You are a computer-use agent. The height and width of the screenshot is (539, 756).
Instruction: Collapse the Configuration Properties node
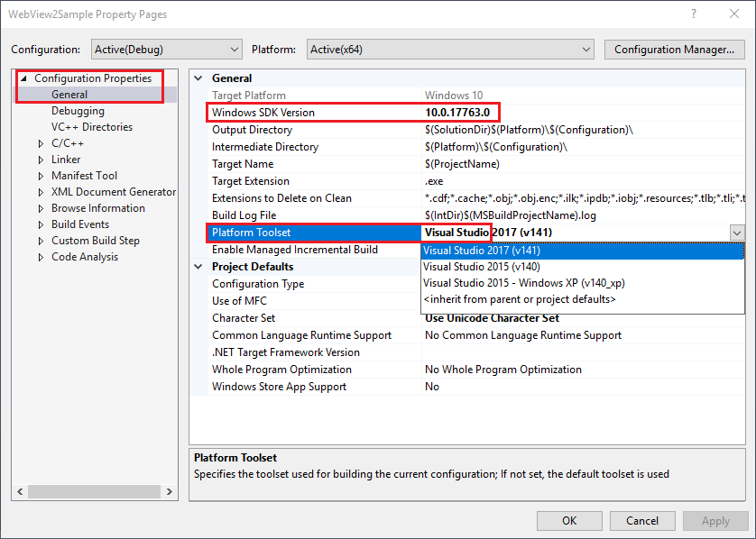[25, 78]
